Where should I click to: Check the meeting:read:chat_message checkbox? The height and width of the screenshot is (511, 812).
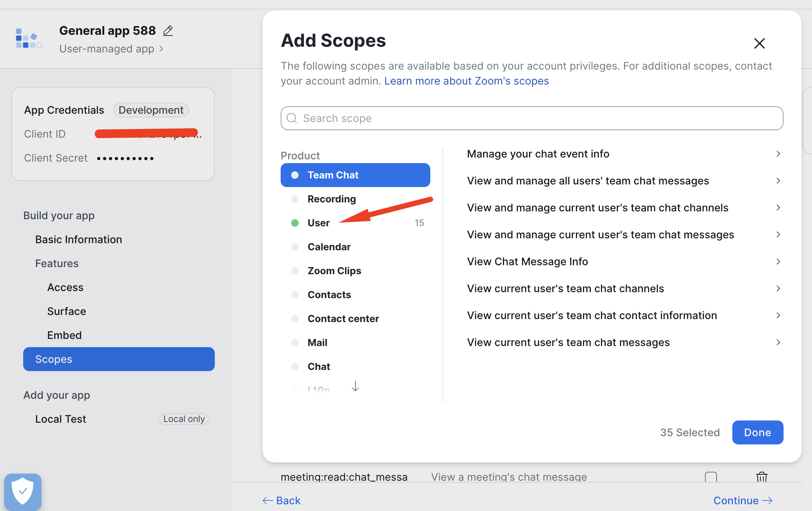[711, 477]
